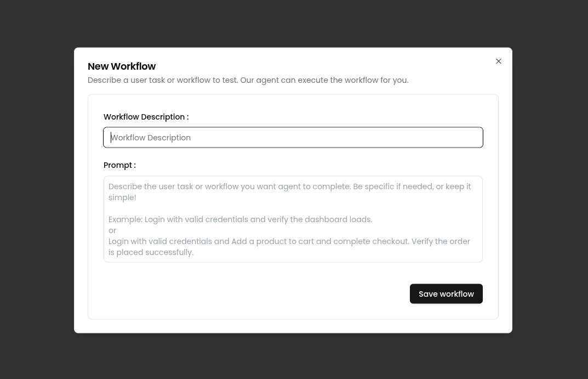Activate the Workflow Description text box

tap(293, 137)
